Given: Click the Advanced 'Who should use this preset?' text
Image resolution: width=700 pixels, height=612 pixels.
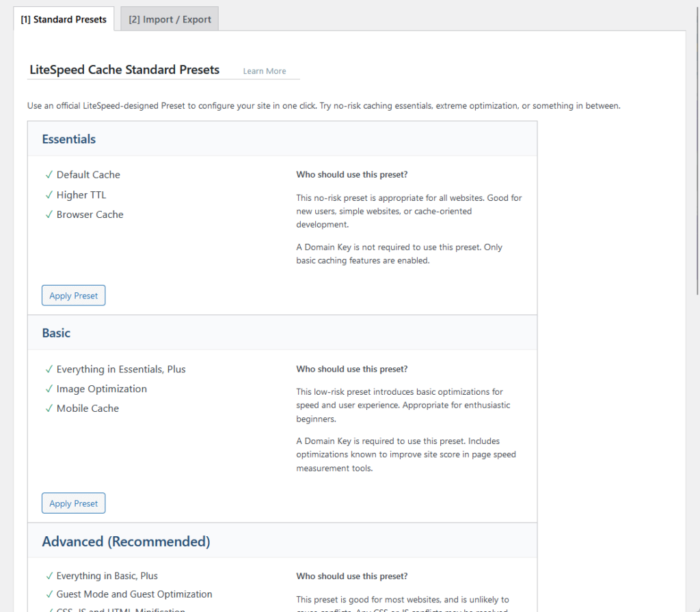Looking at the screenshot, I should pyautogui.click(x=352, y=576).
